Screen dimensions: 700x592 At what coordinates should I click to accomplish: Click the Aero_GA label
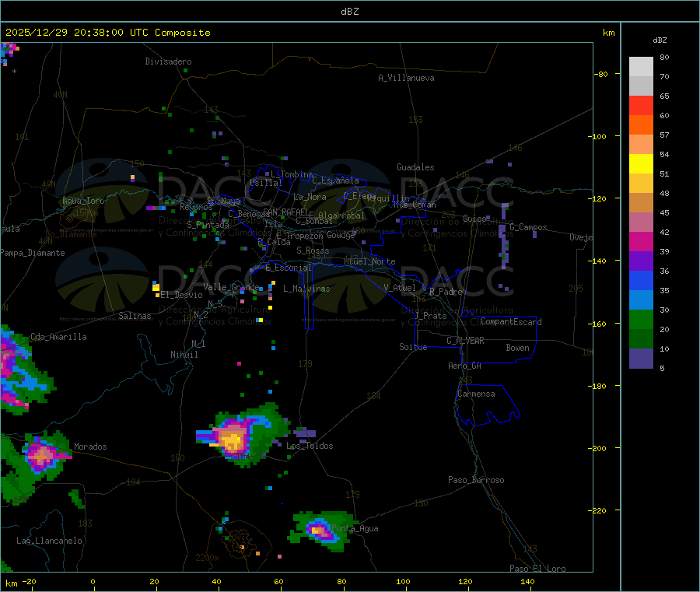click(465, 366)
